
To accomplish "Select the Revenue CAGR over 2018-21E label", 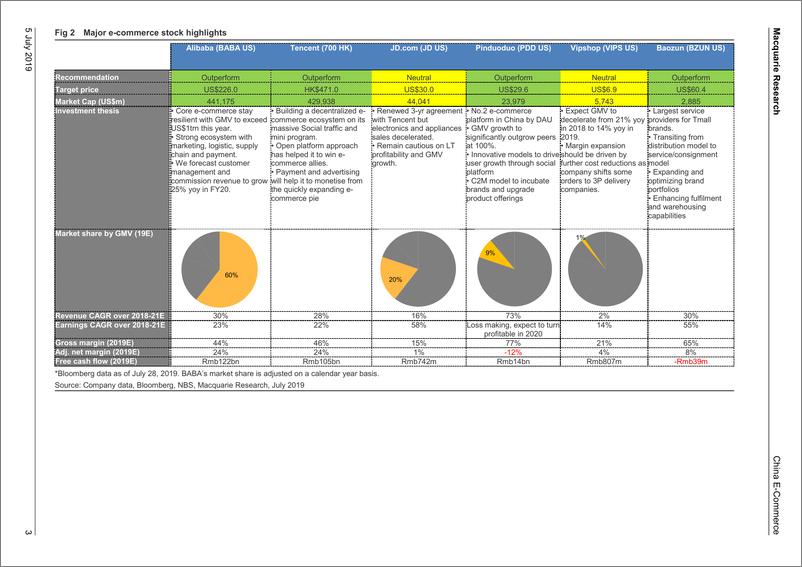I will pyautogui.click(x=110, y=316).
